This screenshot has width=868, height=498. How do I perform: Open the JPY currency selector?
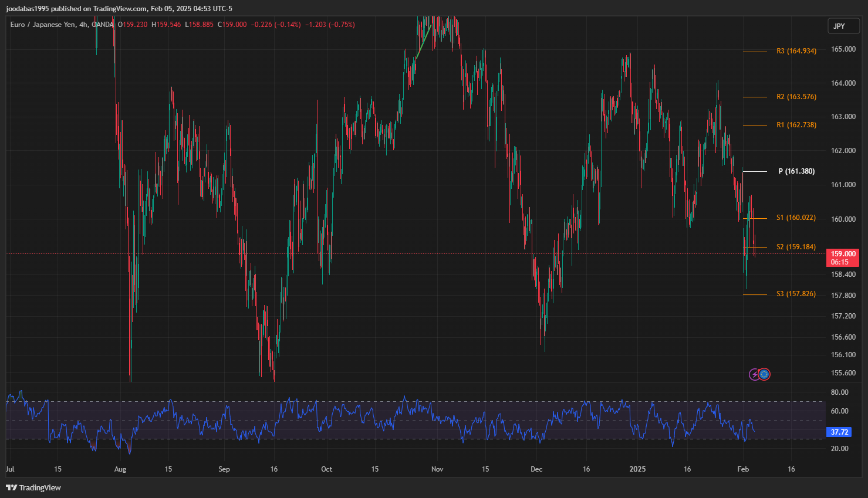click(x=843, y=26)
